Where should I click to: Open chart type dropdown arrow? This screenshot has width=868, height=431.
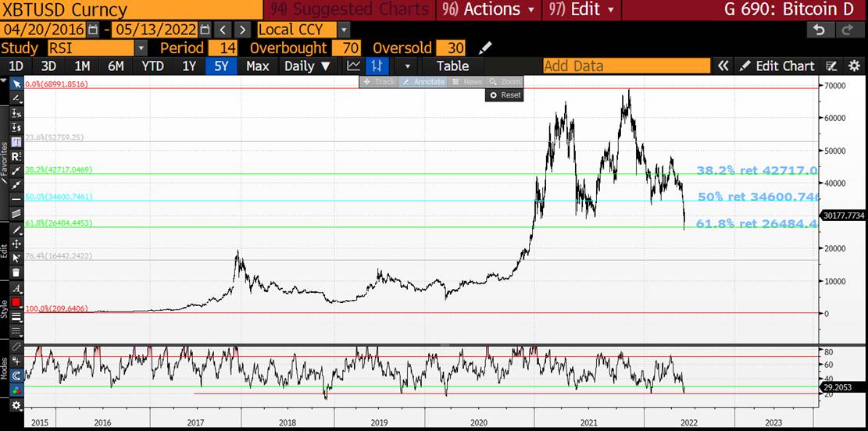[x=407, y=66]
